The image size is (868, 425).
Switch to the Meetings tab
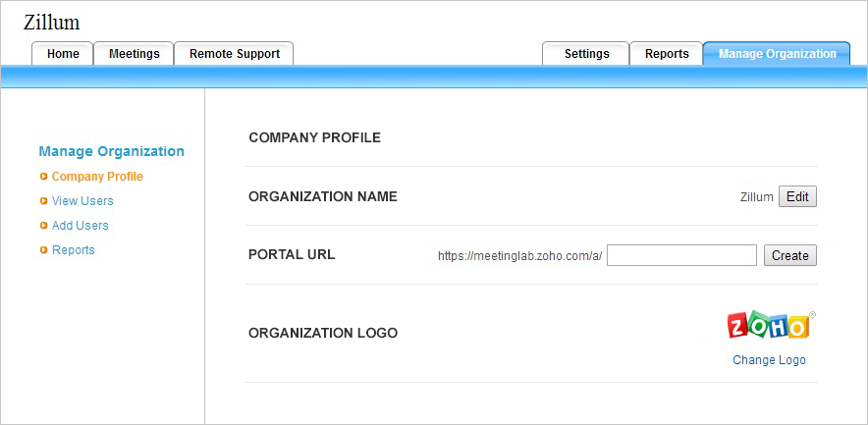tap(135, 54)
